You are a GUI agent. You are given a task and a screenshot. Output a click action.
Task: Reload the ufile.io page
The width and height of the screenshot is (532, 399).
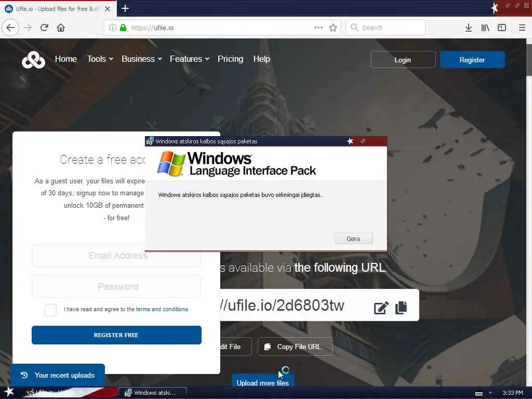pyautogui.click(x=44, y=28)
